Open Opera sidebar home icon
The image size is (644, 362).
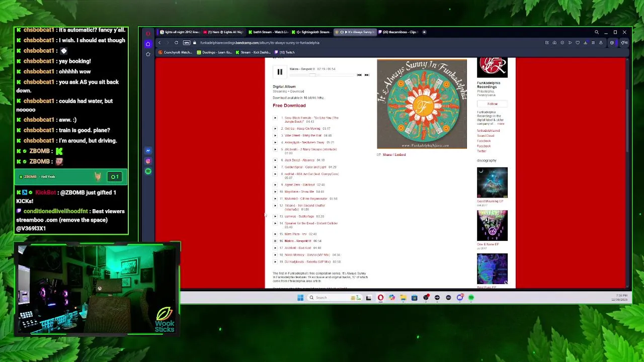(x=148, y=44)
